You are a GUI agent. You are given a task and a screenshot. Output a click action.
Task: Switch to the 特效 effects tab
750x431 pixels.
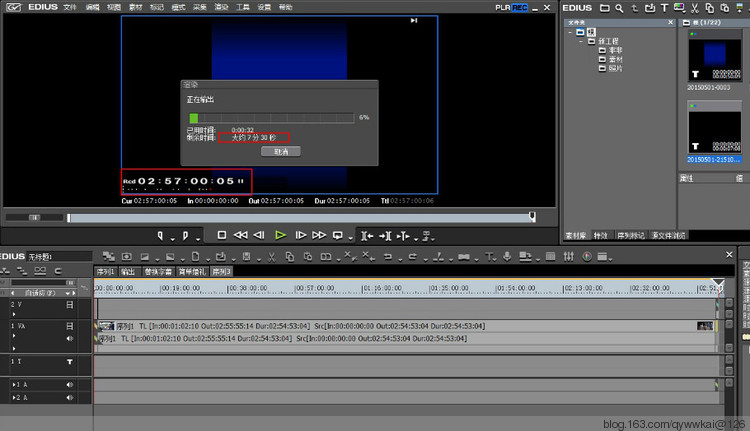pos(600,236)
